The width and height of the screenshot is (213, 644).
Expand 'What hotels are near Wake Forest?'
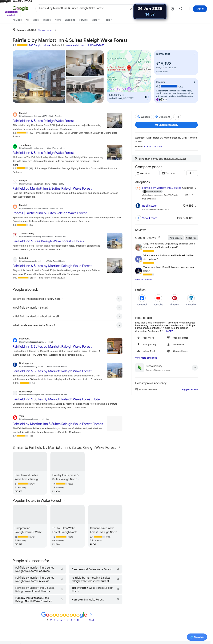click(119, 325)
